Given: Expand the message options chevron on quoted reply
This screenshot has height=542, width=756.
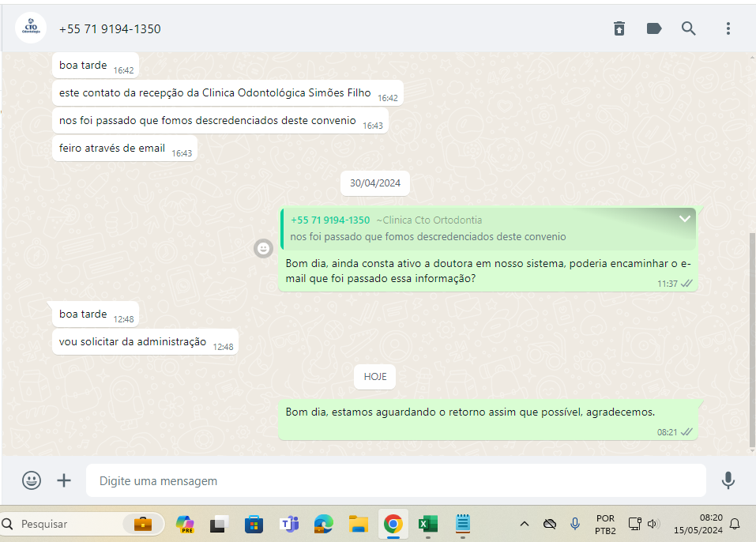Looking at the screenshot, I should click(685, 219).
